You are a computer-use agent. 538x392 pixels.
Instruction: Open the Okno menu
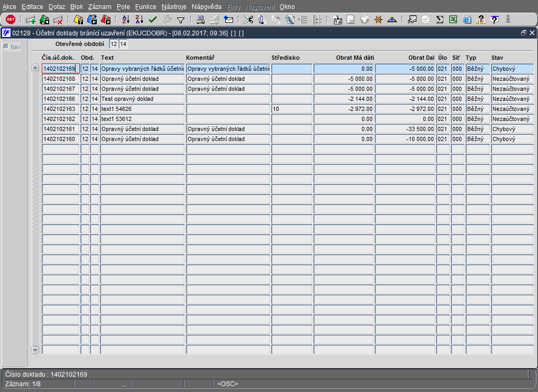[287, 6]
